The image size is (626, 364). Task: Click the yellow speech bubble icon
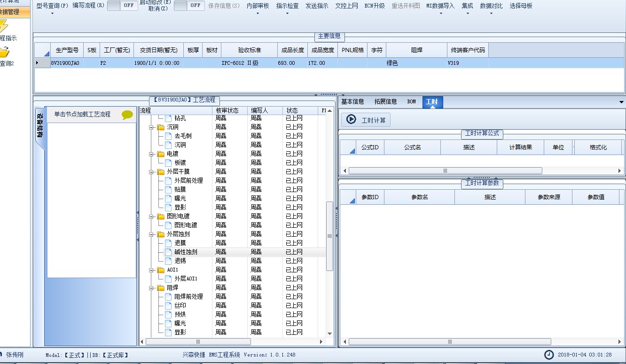[127, 115]
